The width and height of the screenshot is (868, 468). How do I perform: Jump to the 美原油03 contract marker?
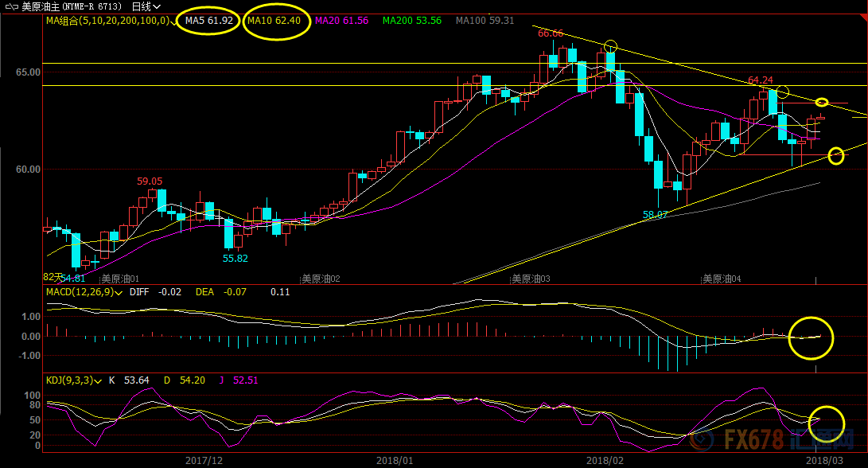531,279
